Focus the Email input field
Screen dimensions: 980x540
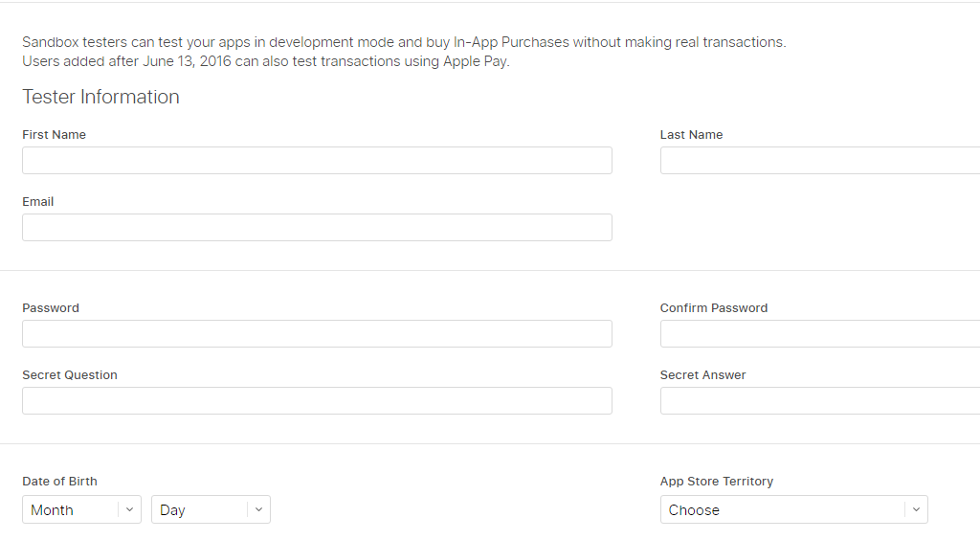(317, 227)
